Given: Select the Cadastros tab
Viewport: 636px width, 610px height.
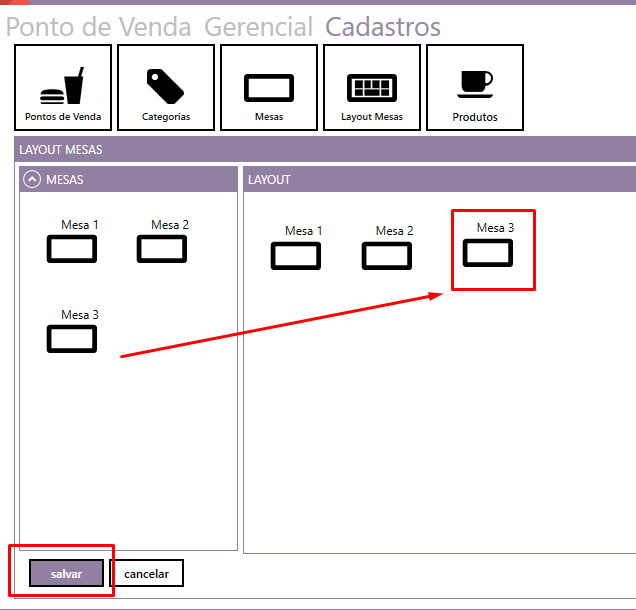Looking at the screenshot, I should [382, 27].
